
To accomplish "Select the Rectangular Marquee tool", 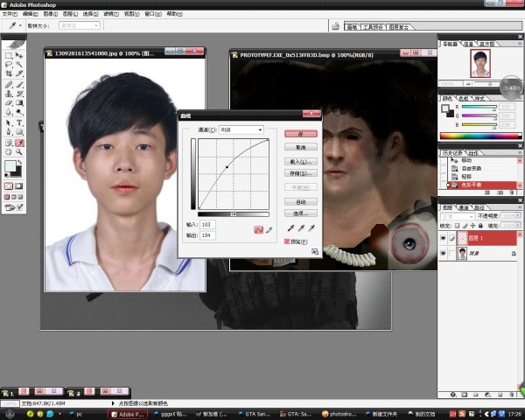I will click(x=9, y=54).
